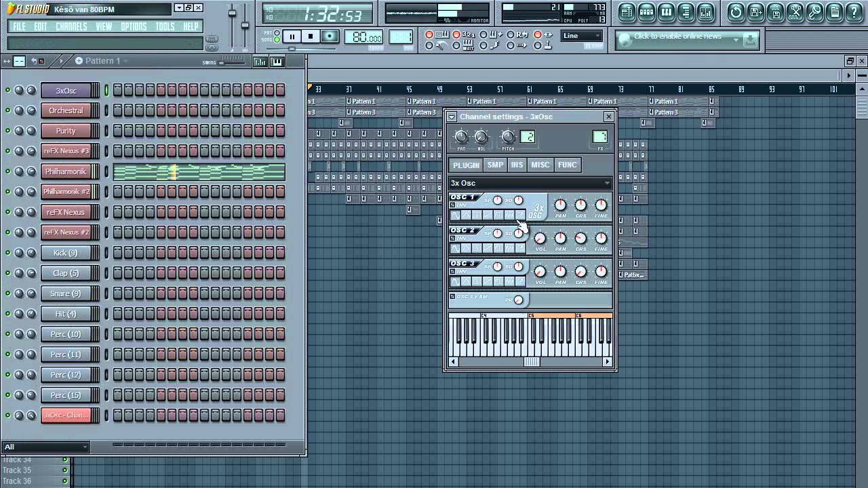Image resolution: width=868 pixels, height=488 pixels.
Task: Open the EDIT menu
Action: click(41, 26)
